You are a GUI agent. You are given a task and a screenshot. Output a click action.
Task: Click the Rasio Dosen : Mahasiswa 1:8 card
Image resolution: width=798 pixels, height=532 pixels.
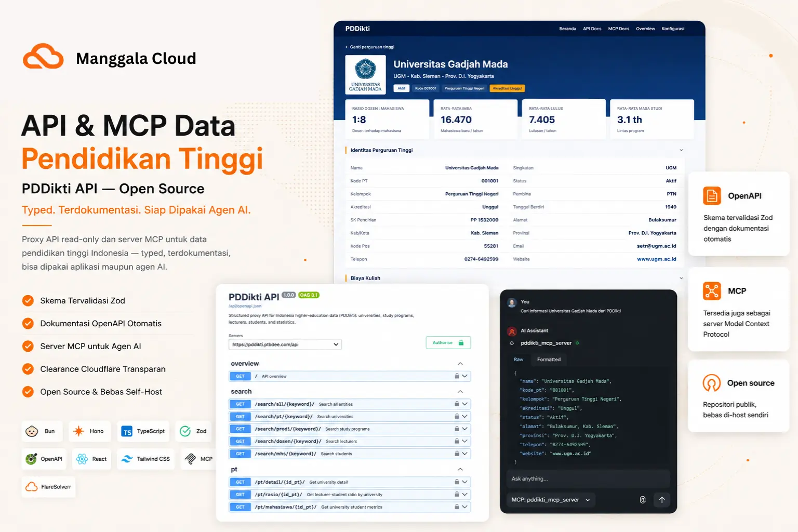[x=387, y=119]
